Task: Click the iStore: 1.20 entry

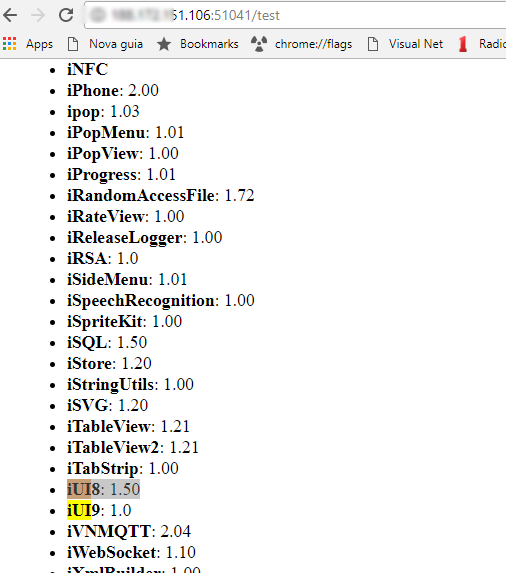Action: click(109, 363)
